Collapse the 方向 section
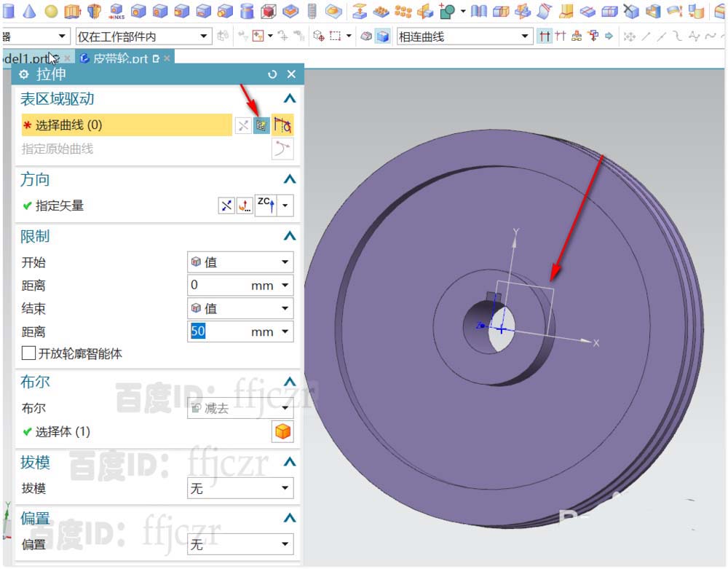This screenshot has height=569, width=728. click(x=290, y=178)
